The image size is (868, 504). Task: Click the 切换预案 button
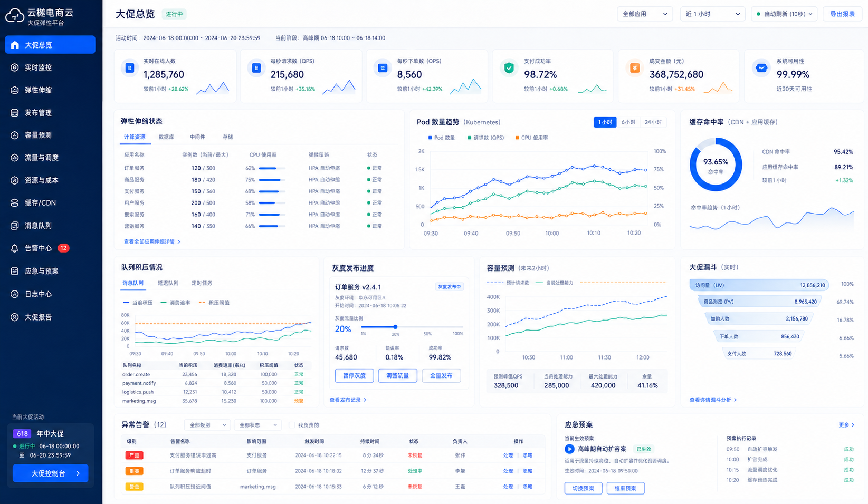click(583, 488)
